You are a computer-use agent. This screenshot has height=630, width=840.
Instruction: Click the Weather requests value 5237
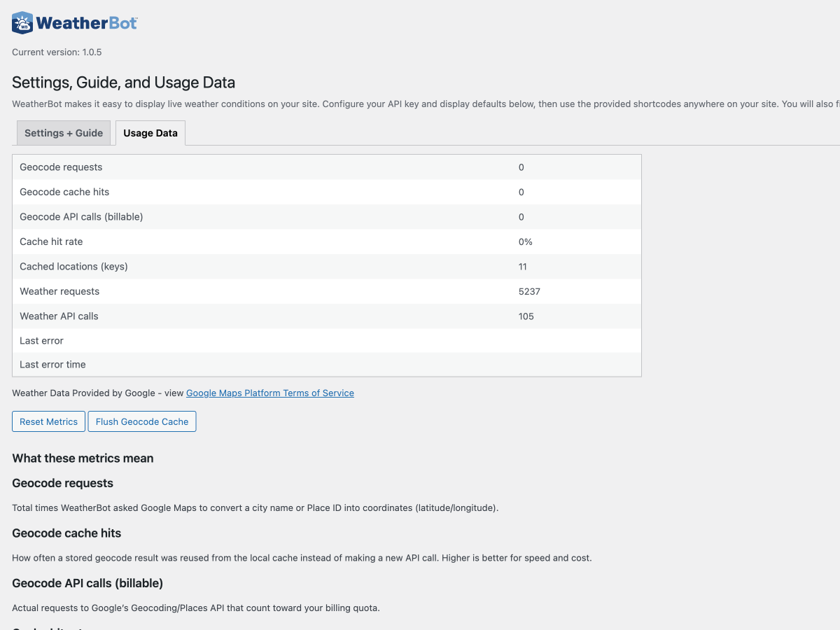tap(529, 291)
